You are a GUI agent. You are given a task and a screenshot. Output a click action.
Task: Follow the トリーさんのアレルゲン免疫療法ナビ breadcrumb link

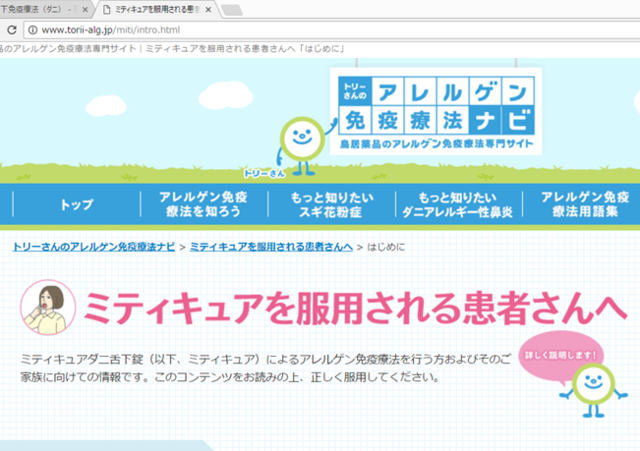(94, 247)
